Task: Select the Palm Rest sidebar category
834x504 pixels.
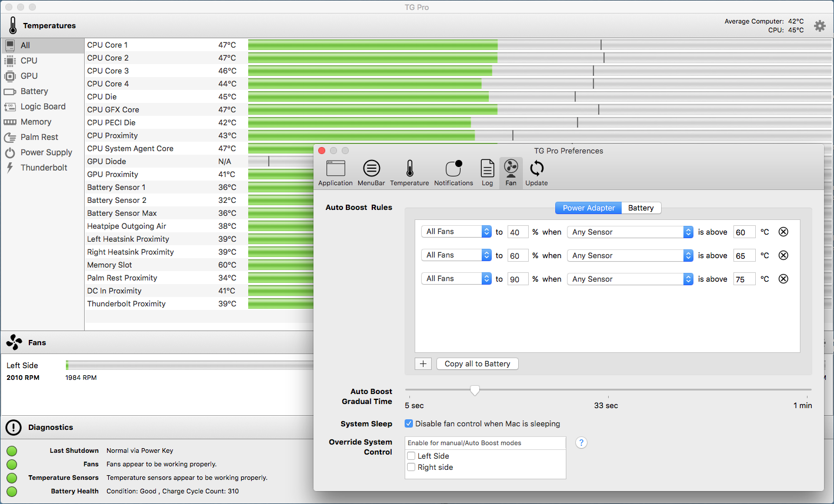Action: coord(42,137)
